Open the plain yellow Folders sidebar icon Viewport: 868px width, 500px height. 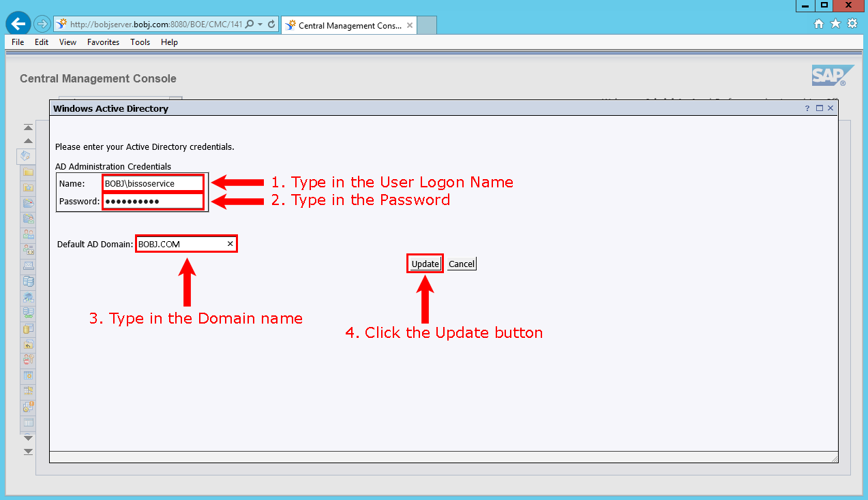[28, 172]
